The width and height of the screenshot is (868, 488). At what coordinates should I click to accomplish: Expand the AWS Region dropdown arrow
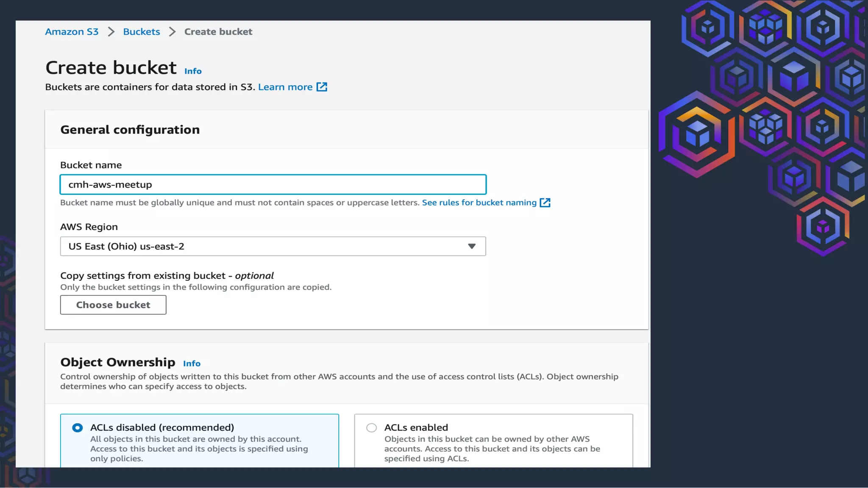[471, 247]
